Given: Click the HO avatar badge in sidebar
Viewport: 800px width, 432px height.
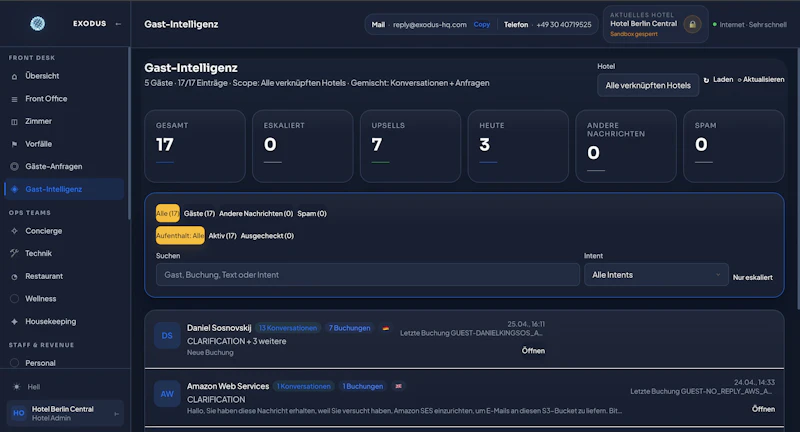Looking at the screenshot, I should click(x=19, y=413).
